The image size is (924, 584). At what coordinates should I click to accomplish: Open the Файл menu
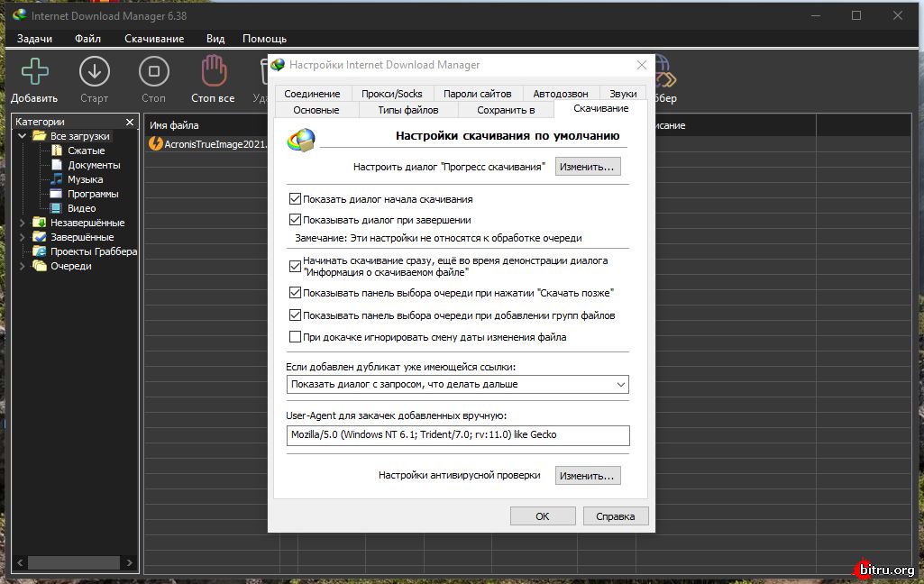tap(87, 39)
